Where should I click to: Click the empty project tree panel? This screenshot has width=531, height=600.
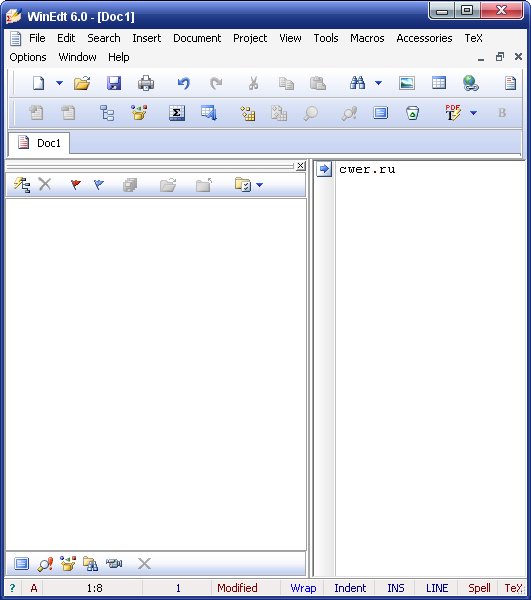[x=156, y=374]
